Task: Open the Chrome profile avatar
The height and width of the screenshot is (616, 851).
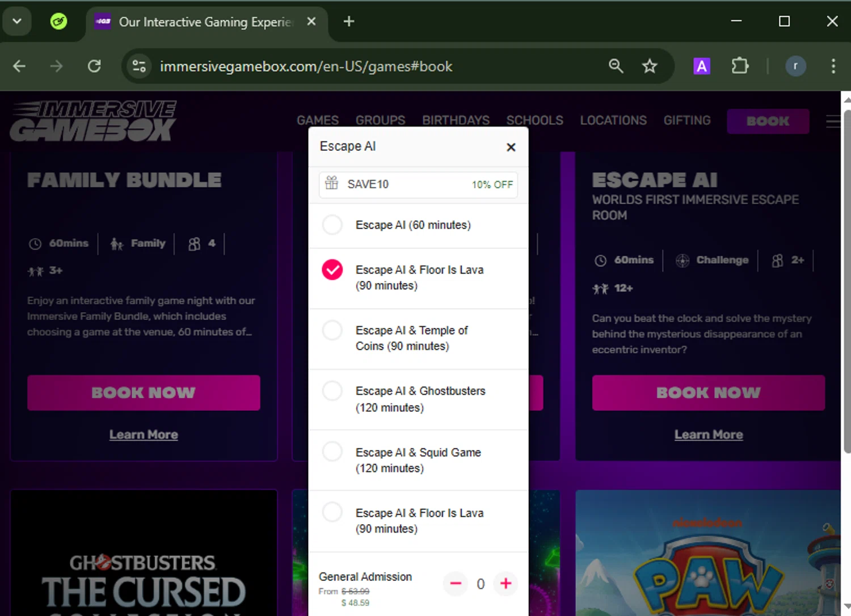Action: [x=795, y=66]
